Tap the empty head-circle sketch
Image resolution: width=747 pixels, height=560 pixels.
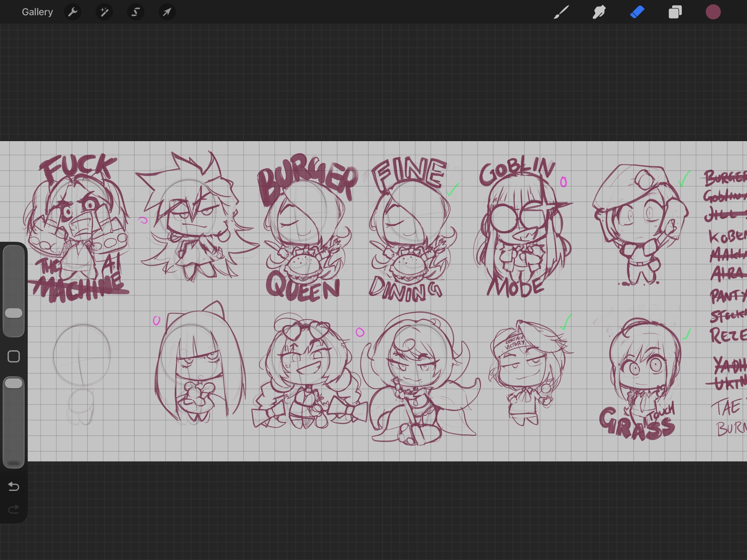[x=81, y=355]
